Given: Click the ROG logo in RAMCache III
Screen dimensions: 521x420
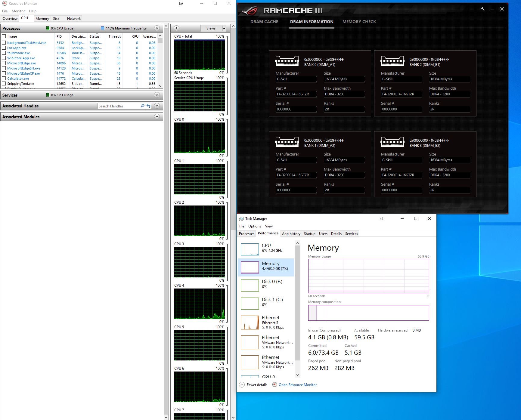Looking at the screenshot, I should (x=250, y=11).
